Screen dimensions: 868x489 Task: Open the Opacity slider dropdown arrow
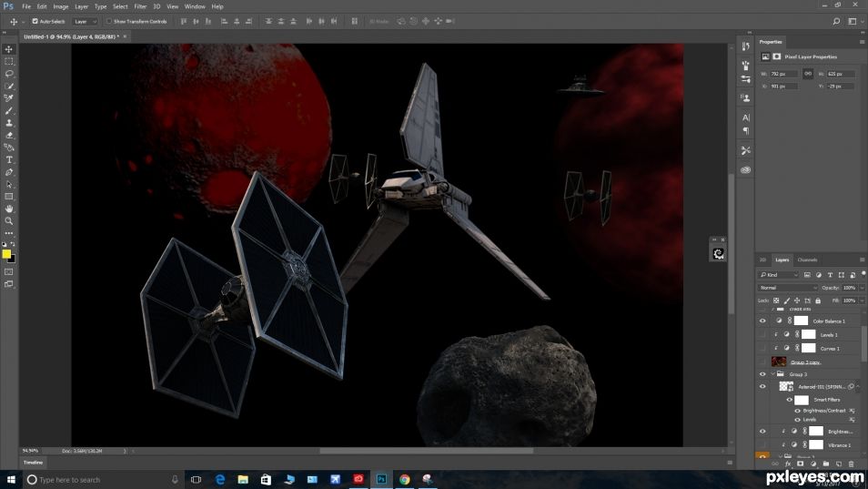coord(862,288)
